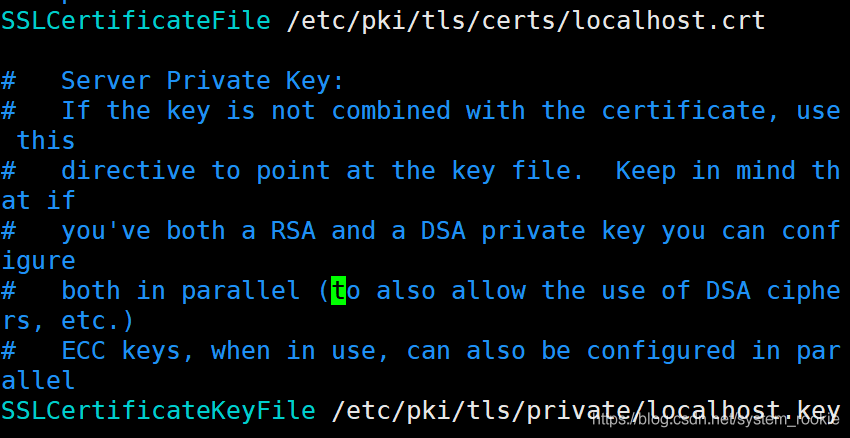The height and width of the screenshot is (438, 850).
Task: Click the word "parallel" before the parenthesis
Action: (241, 291)
